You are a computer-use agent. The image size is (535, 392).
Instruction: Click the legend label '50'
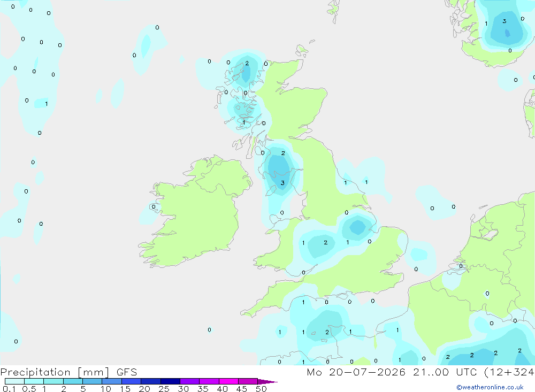coord(262,389)
